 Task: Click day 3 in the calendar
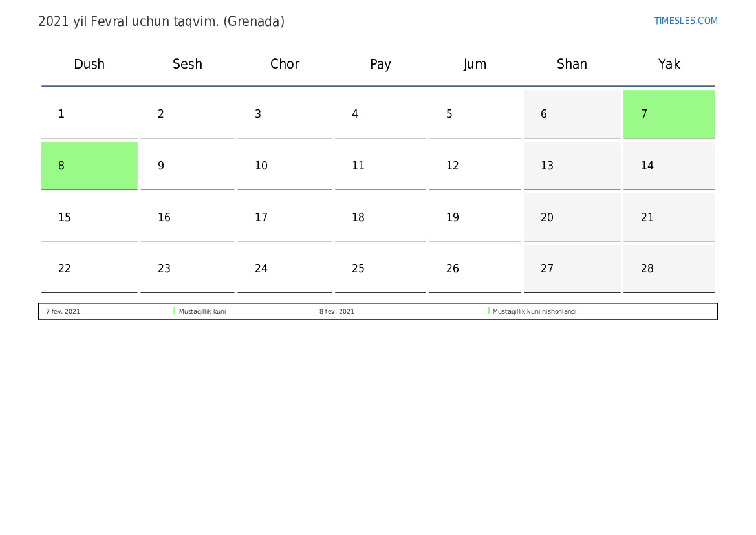pyautogui.click(x=285, y=114)
